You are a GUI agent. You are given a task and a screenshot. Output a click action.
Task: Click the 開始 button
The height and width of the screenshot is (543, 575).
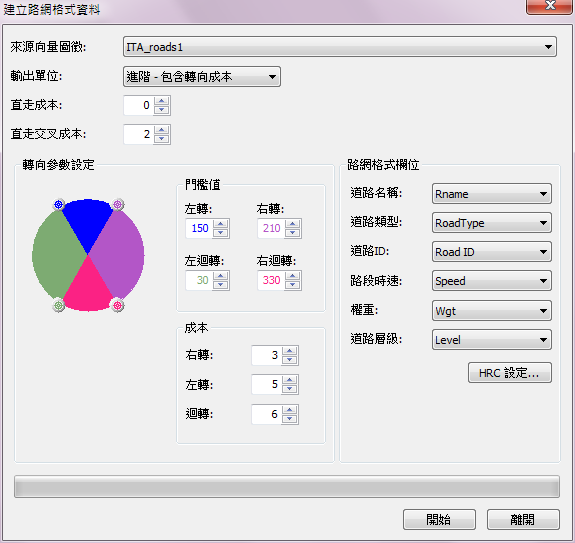coord(439,519)
